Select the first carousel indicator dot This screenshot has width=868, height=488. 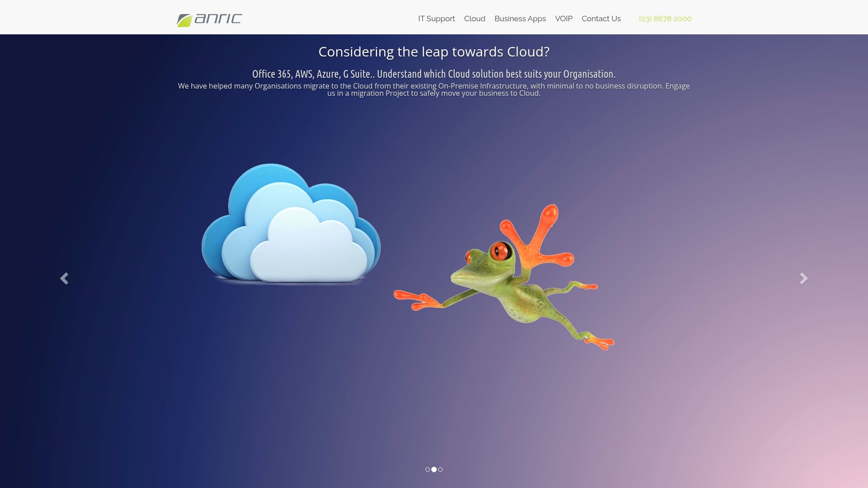tap(428, 469)
